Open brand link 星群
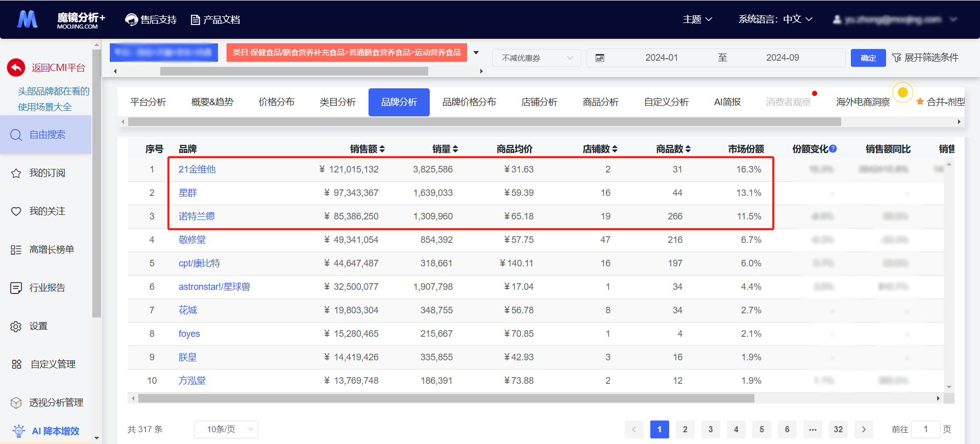The width and height of the screenshot is (980, 444). pos(188,193)
